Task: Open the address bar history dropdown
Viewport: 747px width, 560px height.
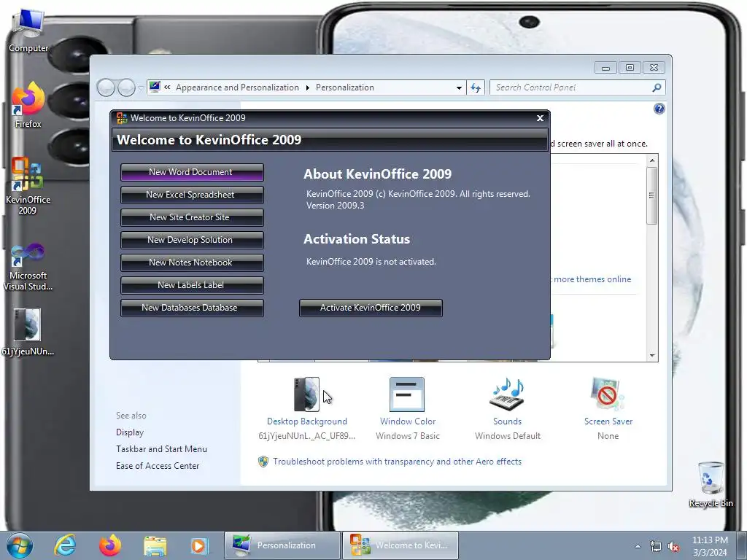Action: (x=459, y=87)
